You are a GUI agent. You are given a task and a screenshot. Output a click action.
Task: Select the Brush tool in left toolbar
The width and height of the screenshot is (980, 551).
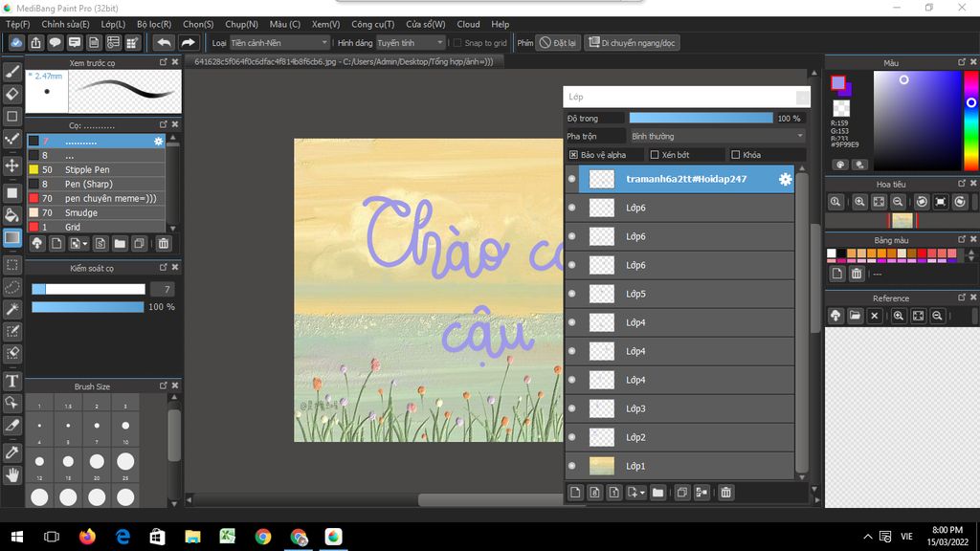[11, 71]
